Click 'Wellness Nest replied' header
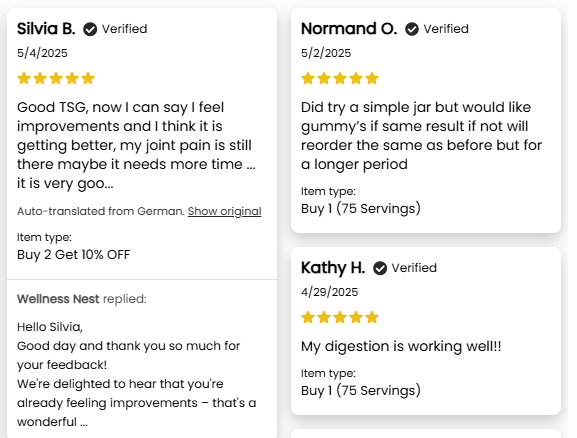Screen dimensions: 577x438 [82, 299]
